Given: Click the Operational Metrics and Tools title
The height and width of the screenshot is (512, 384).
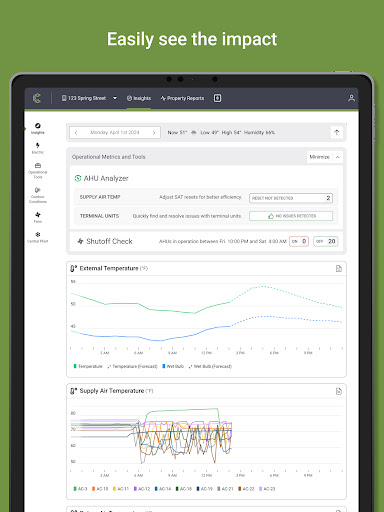Looking at the screenshot, I should point(109,157).
